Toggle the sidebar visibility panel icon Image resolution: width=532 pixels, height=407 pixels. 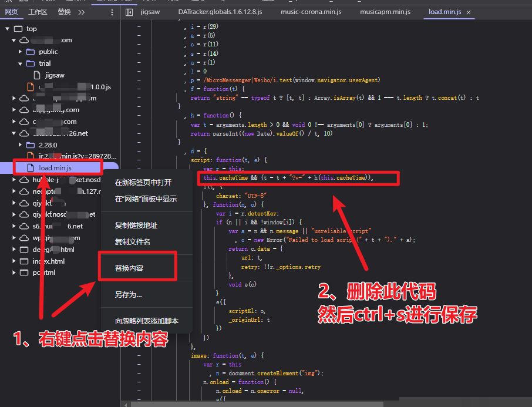pyautogui.click(x=130, y=11)
